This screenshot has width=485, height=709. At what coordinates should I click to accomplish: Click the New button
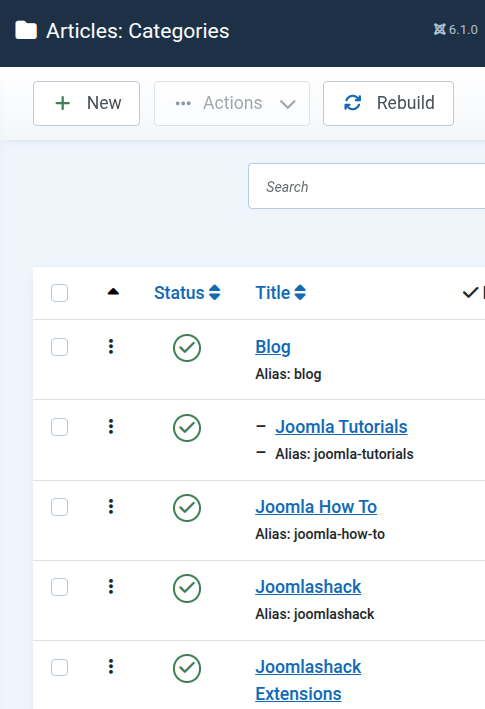[86, 103]
